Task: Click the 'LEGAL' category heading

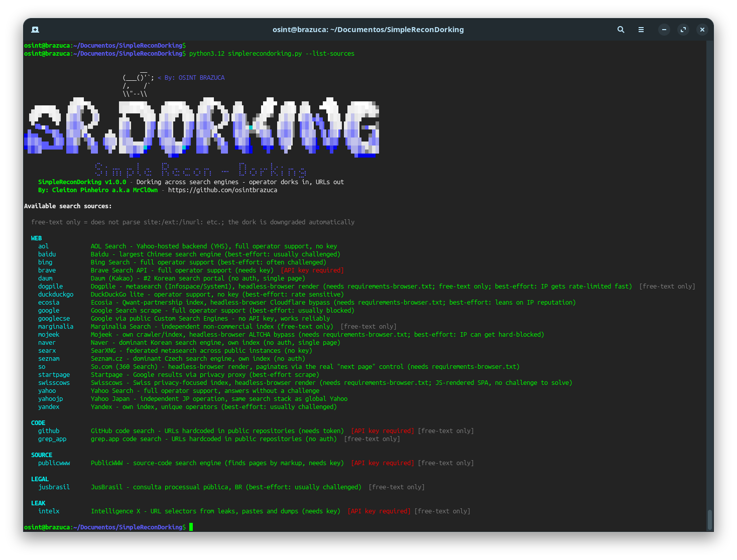Action: pyautogui.click(x=40, y=479)
